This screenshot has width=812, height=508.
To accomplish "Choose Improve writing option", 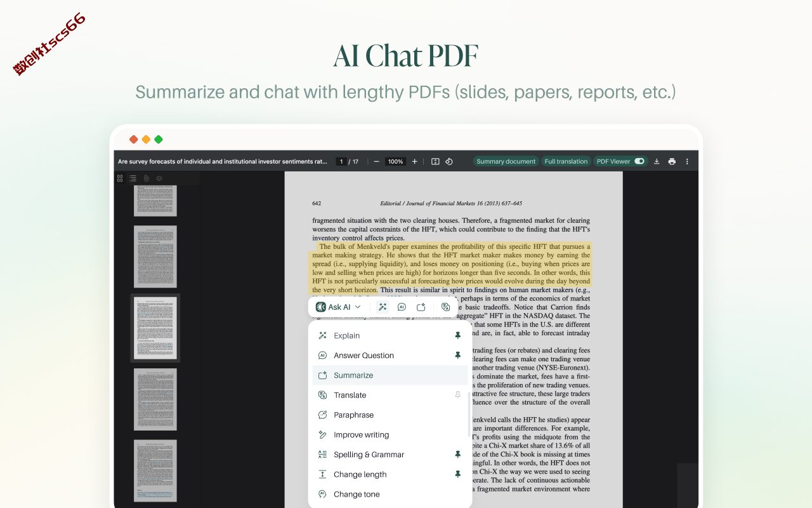I will tap(390, 435).
